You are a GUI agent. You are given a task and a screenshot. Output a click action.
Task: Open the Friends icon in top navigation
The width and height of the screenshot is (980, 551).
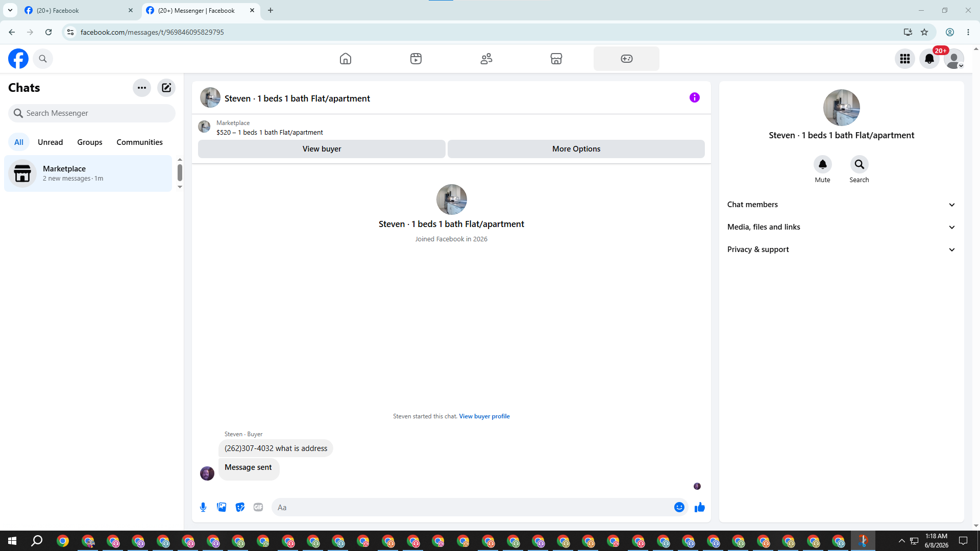point(486,59)
